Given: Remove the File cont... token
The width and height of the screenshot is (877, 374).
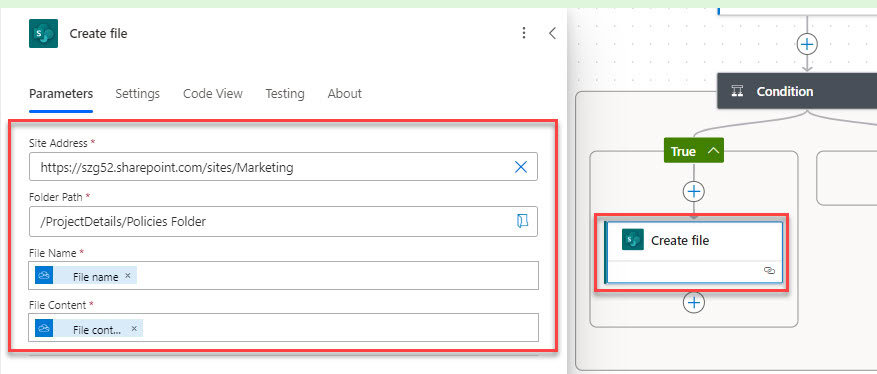Looking at the screenshot, I should click(x=134, y=328).
